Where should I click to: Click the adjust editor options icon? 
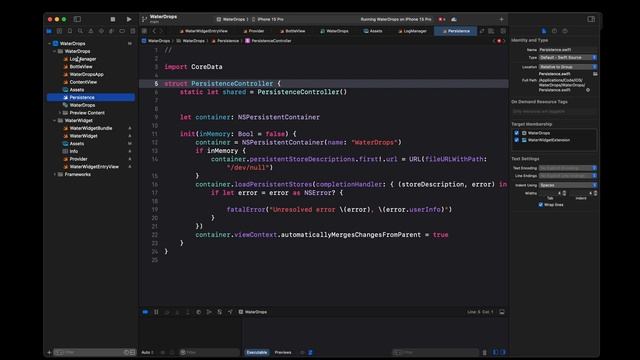[x=491, y=31]
